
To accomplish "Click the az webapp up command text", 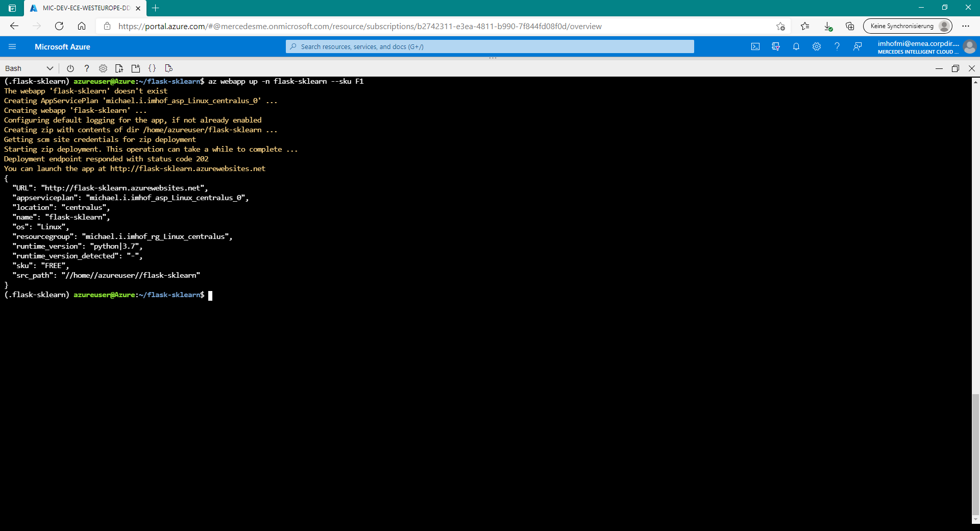I will coord(286,81).
